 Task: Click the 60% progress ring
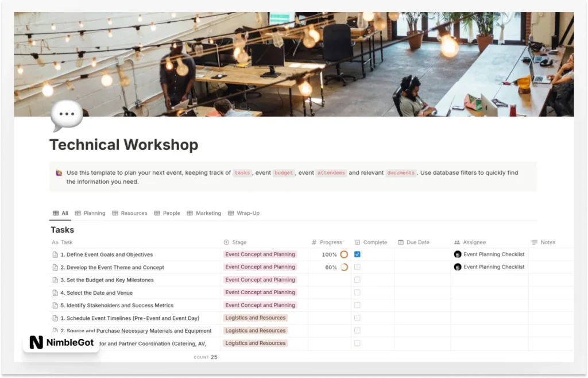pyautogui.click(x=343, y=267)
